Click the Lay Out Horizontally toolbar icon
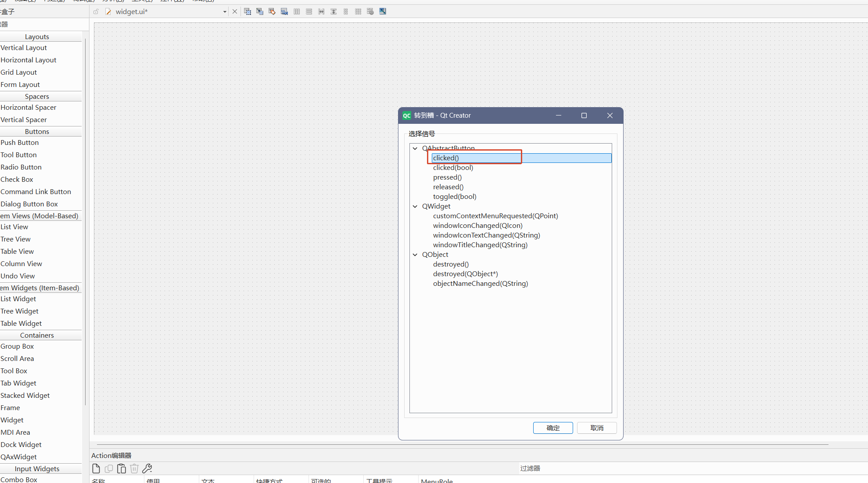This screenshot has height=483, width=868. pyautogui.click(x=297, y=11)
